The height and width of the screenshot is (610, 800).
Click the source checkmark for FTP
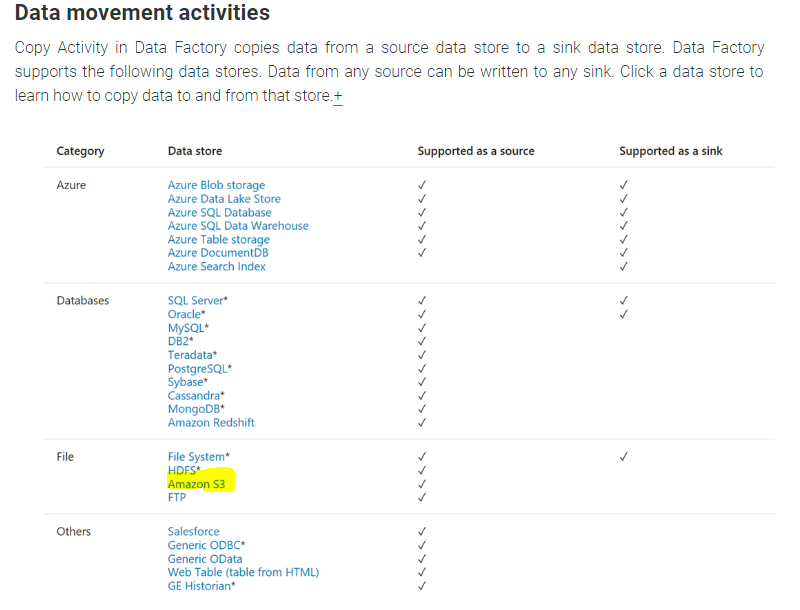coord(422,497)
